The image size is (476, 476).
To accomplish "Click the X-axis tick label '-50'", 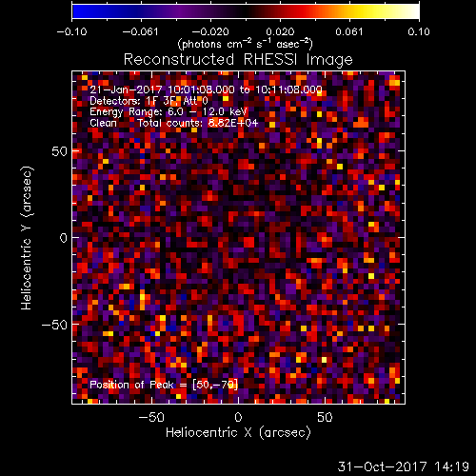I will point(151,417).
